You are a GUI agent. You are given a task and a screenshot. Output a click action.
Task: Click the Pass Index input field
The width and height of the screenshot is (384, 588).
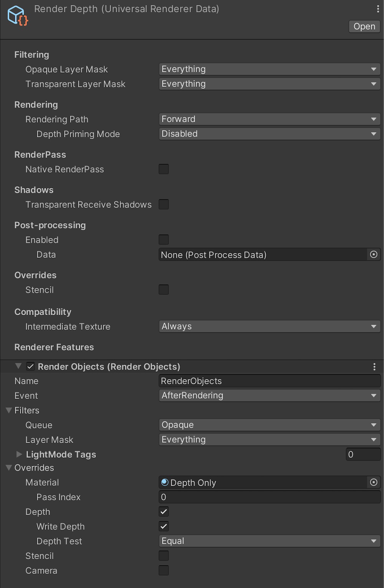[x=269, y=497]
